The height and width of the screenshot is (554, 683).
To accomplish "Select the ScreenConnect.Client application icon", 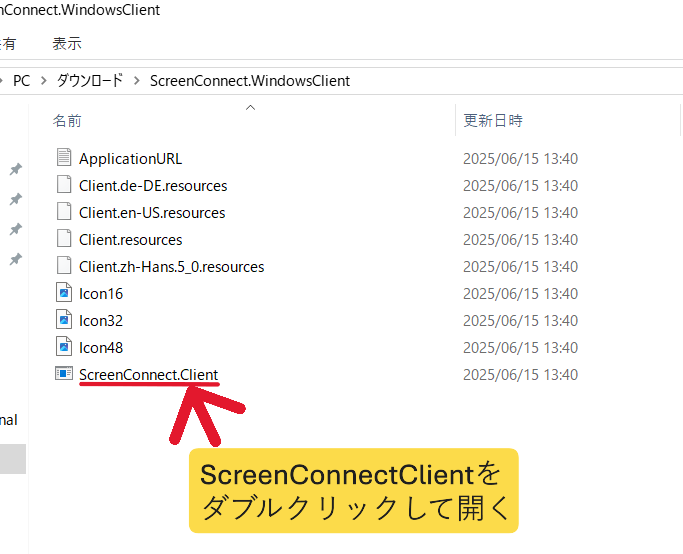I will coord(64,373).
